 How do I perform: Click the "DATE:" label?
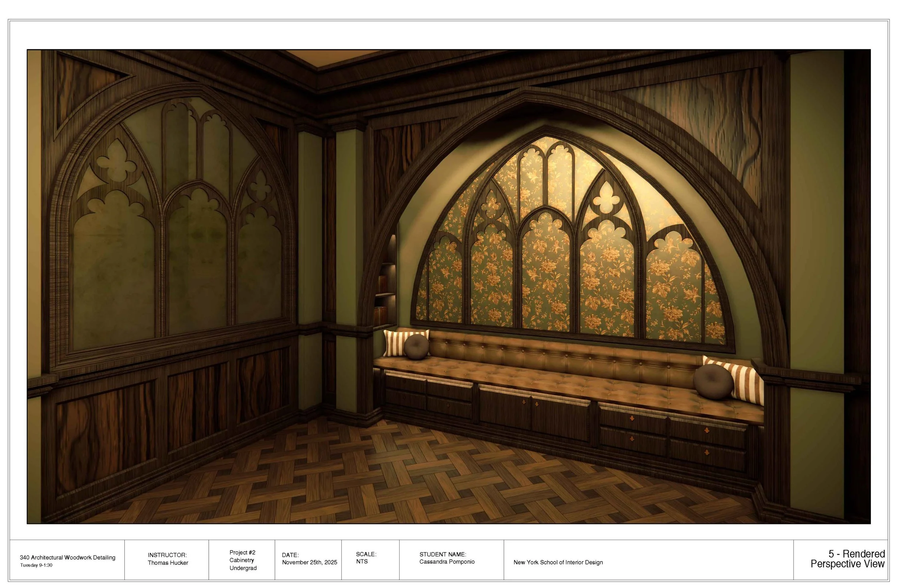(290, 555)
